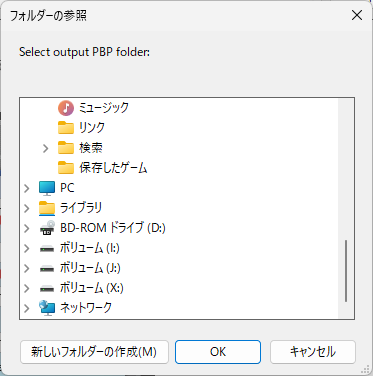The height and width of the screenshot is (376, 373).
Task: Click the 新しいフォルダーの作成(M) button
Action: pos(94,352)
